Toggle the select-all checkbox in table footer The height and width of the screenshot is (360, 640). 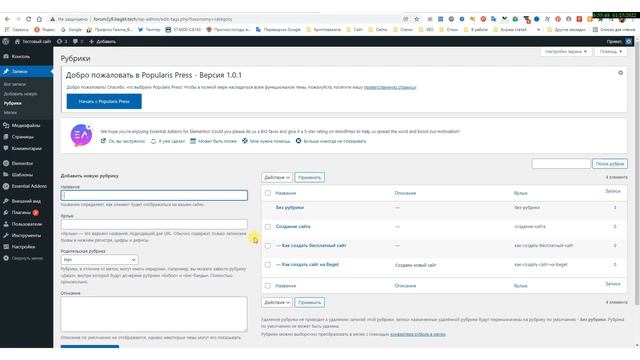(268, 286)
